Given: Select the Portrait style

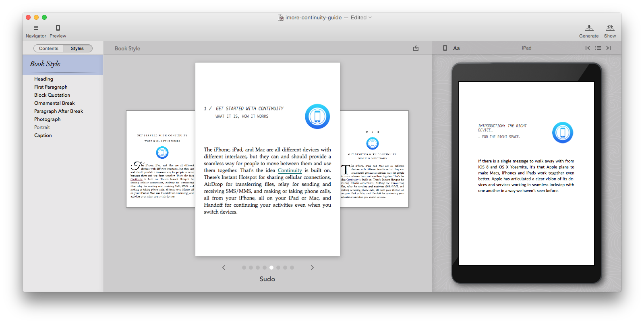Looking at the screenshot, I should [x=42, y=127].
